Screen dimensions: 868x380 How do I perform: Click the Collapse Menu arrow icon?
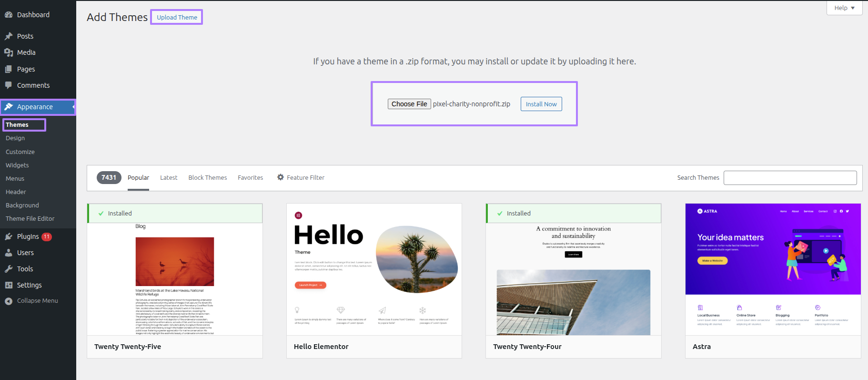pyautogui.click(x=9, y=301)
